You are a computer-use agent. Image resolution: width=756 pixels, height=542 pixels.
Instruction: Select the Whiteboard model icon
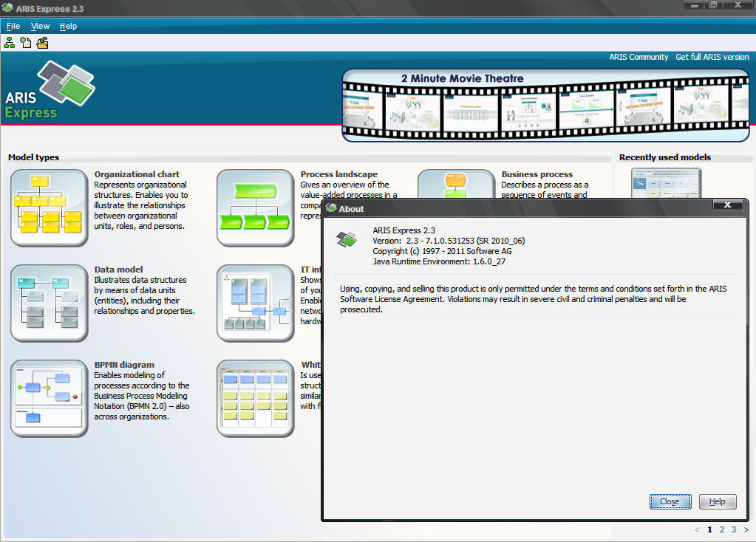pyautogui.click(x=256, y=399)
